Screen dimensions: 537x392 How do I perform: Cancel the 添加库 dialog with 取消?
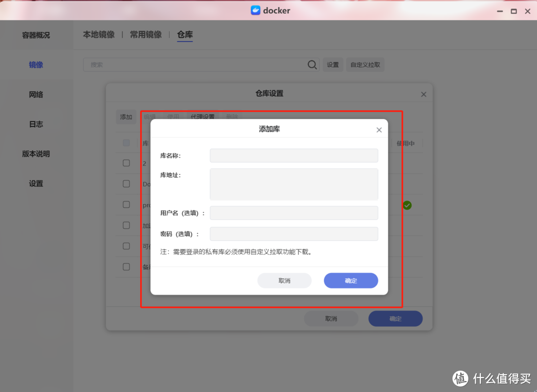coord(284,280)
